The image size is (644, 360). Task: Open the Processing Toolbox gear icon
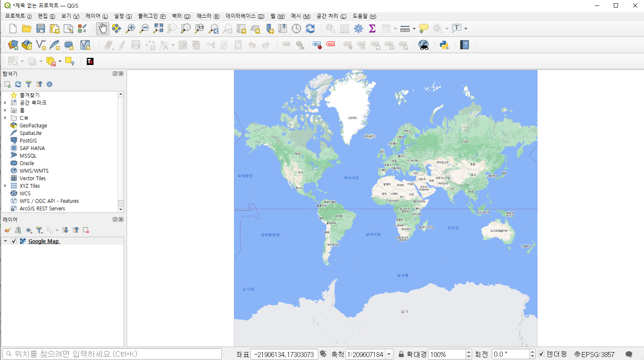pyautogui.click(x=358, y=28)
